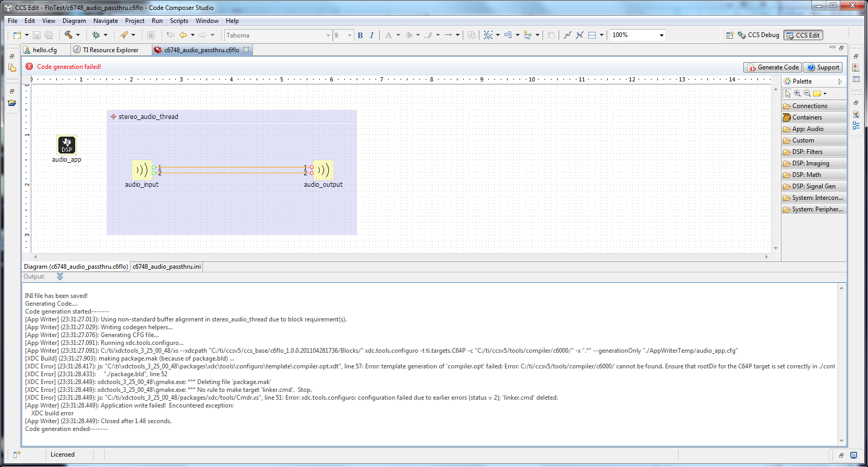Select the audio_input block
The image size is (868, 467).
tap(142, 170)
